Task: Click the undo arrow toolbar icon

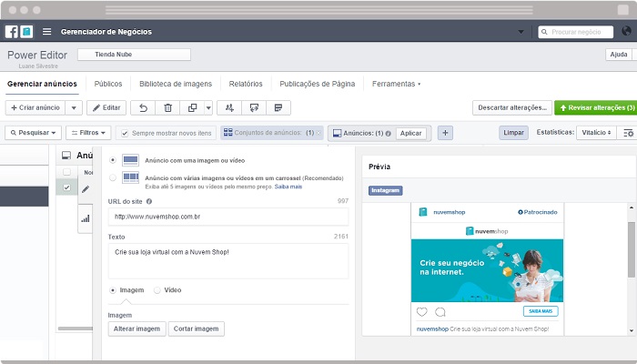Action: click(143, 107)
